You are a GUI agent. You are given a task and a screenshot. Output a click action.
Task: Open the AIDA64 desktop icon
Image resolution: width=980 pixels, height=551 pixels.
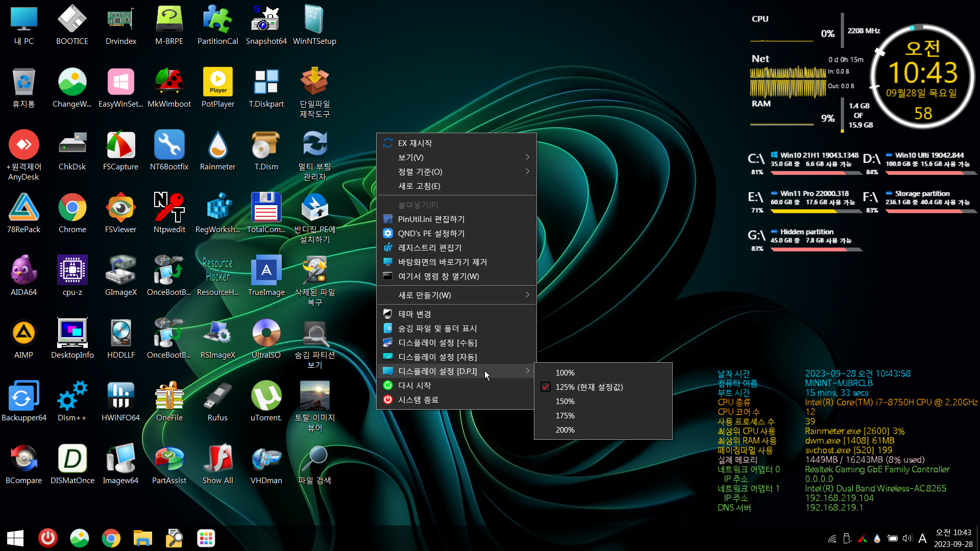pyautogui.click(x=23, y=275)
